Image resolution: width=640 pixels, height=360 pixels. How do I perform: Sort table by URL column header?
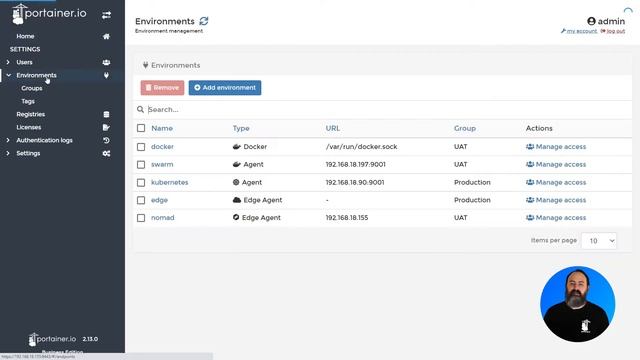(333, 128)
